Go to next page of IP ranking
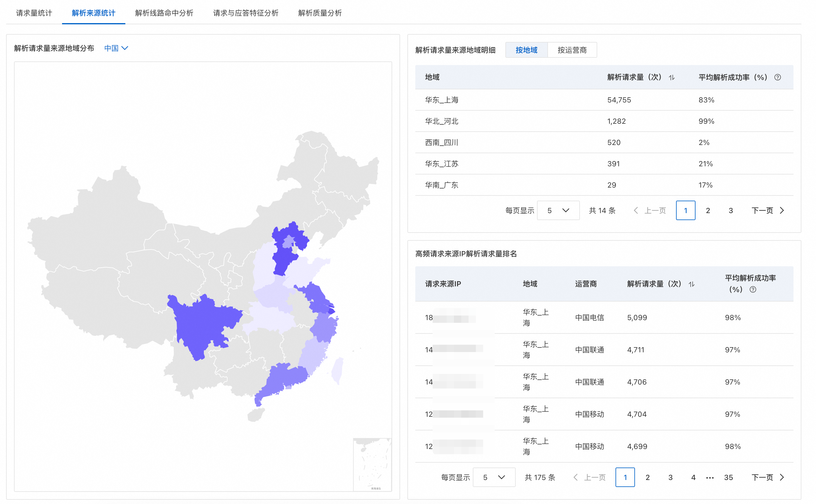Screen dimensions: 816x504 click(x=767, y=477)
